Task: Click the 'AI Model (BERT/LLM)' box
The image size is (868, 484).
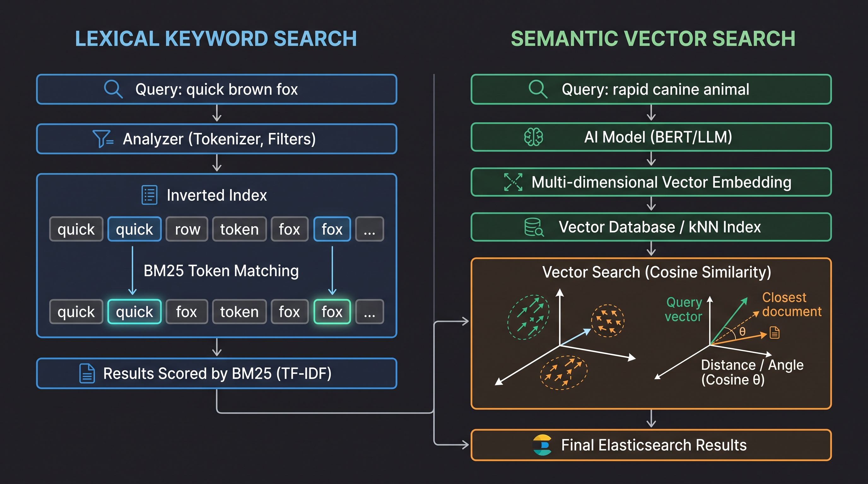Action: tap(651, 137)
